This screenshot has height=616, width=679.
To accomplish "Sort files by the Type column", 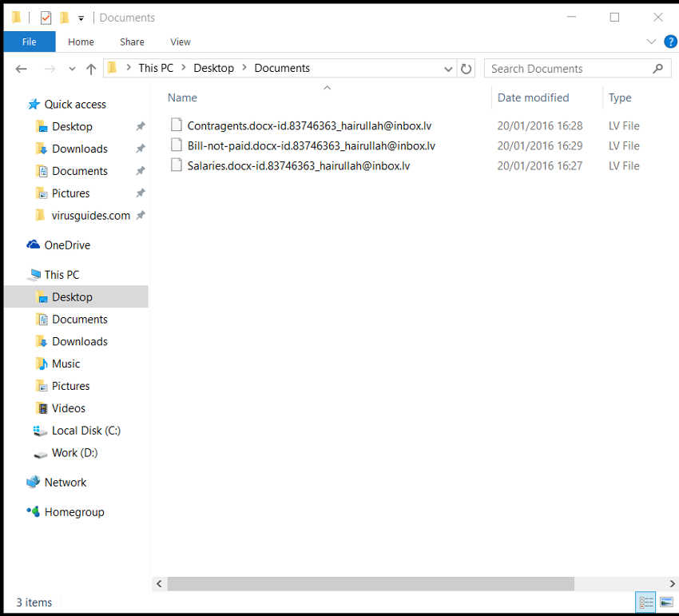I will point(620,97).
